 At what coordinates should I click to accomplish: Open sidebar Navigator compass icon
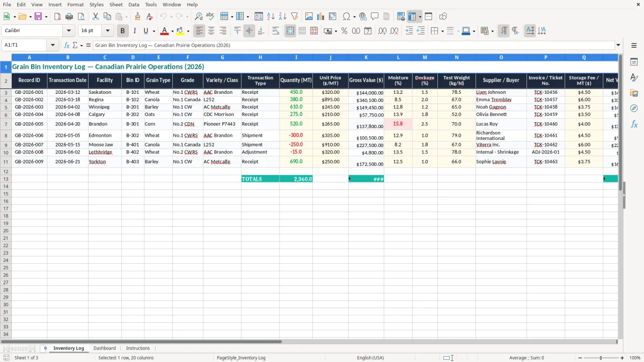(634, 108)
